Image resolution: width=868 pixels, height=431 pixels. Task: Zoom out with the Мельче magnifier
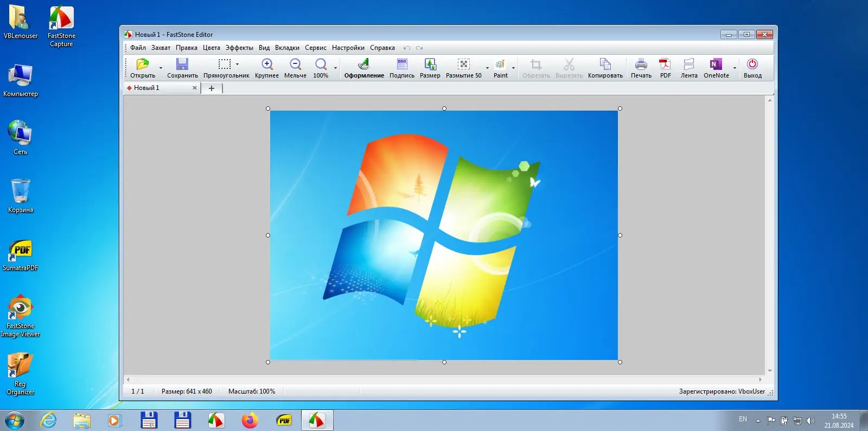(x=295, y=65)
